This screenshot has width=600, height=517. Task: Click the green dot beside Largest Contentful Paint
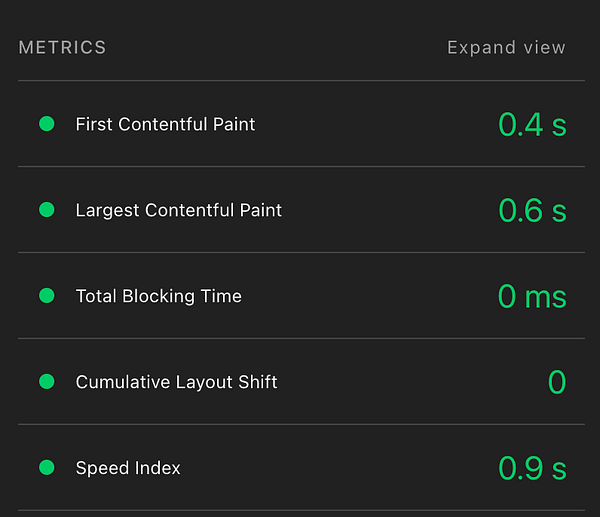click(46, 210)
